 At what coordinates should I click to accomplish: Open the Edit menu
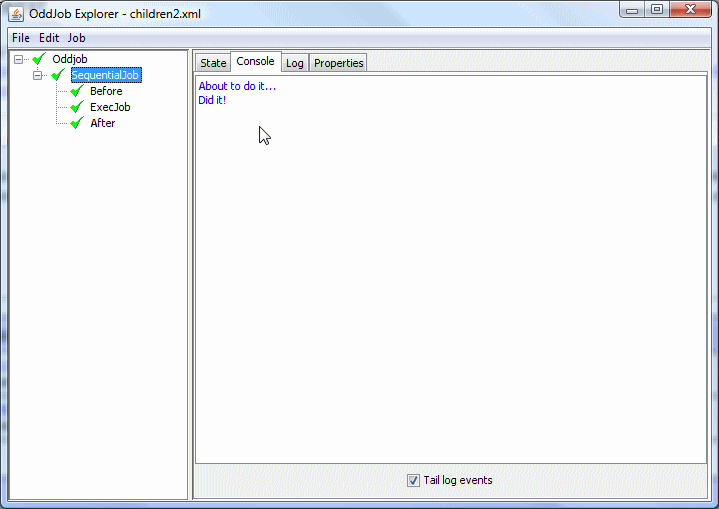coord(49,38)
